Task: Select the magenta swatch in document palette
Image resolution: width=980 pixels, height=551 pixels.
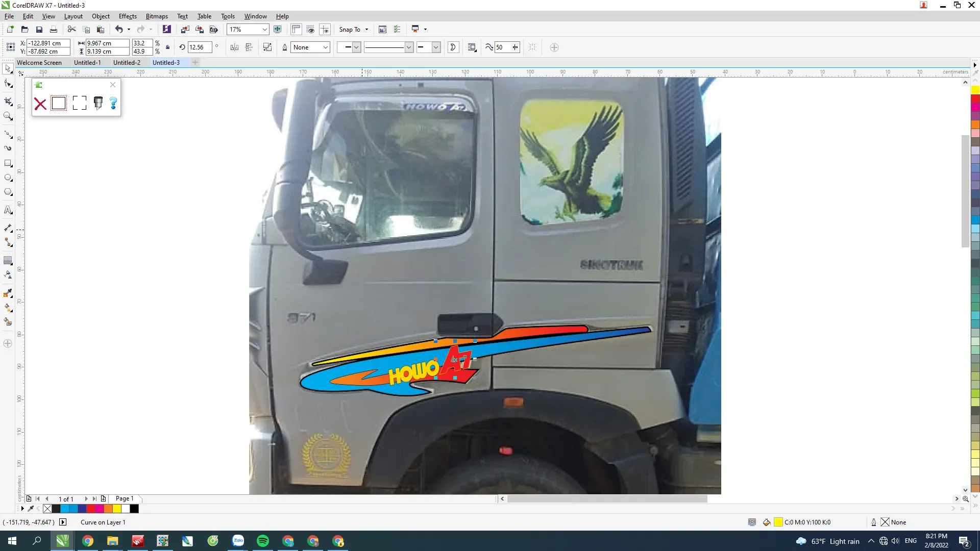Action: pos(100,509)
